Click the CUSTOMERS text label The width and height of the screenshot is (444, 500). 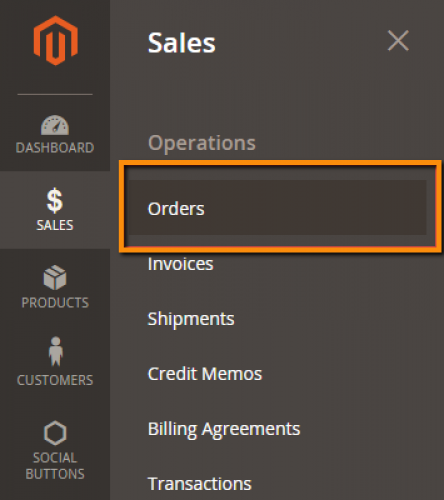click(x=55, y=380)
